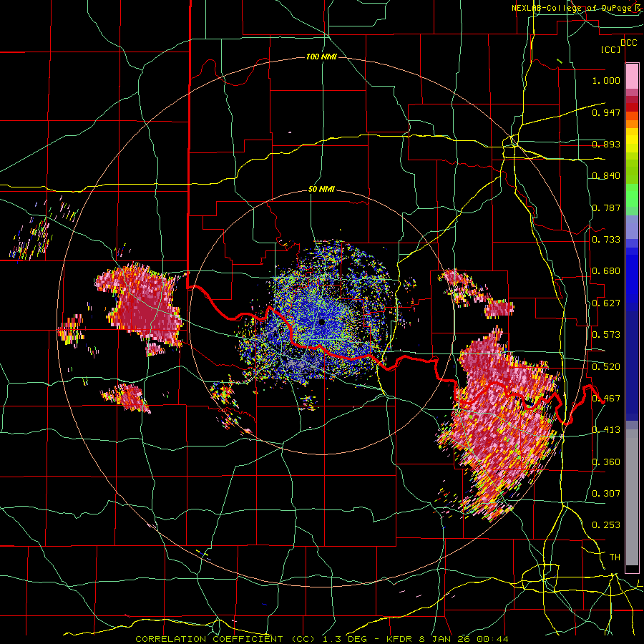This screenshot has height=644, width=644.
Task: Click the 50 NMI range ring label
Action: (321, 189)
